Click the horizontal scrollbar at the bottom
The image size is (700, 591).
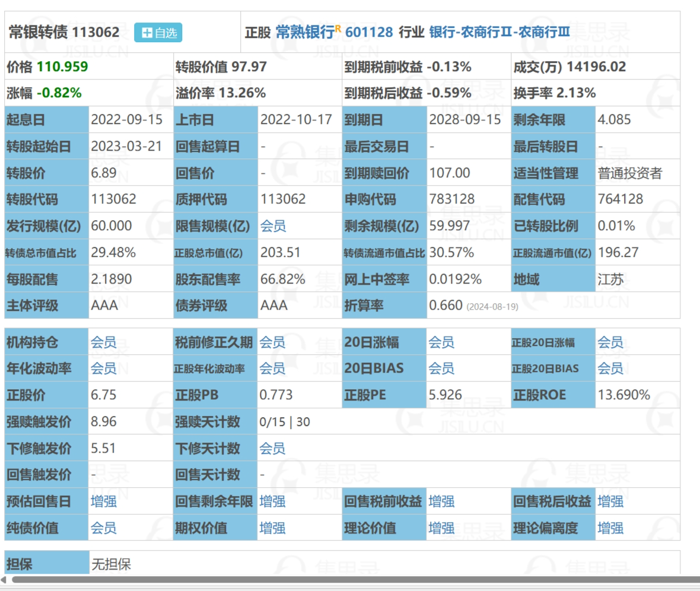pos(350,580)
